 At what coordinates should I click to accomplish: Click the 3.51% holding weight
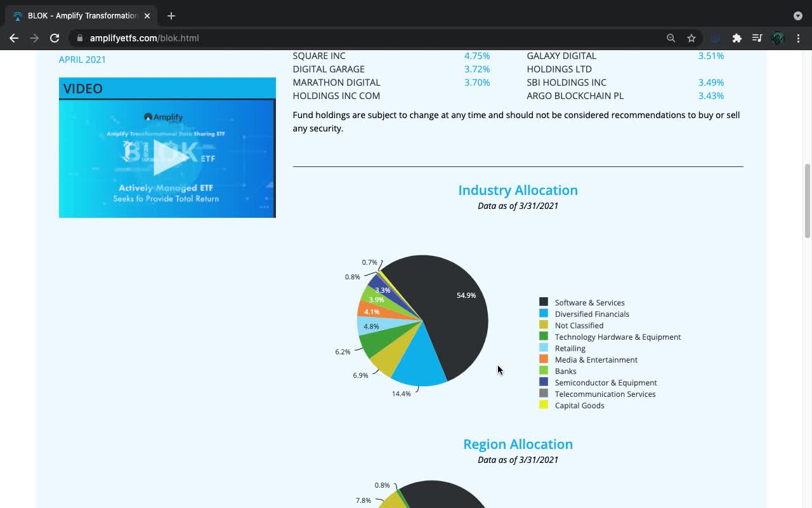[x=711, y=56]
